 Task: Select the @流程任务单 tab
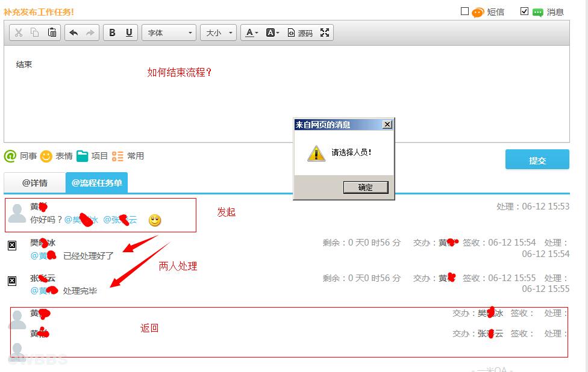click(x=97, y=183)
